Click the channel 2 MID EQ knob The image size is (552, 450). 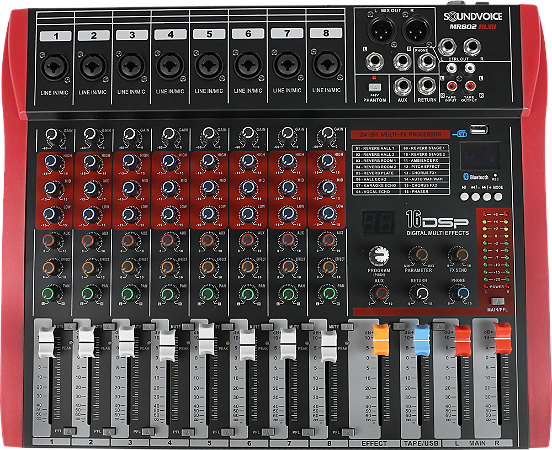pyautogui.click(x=89, y=188)
